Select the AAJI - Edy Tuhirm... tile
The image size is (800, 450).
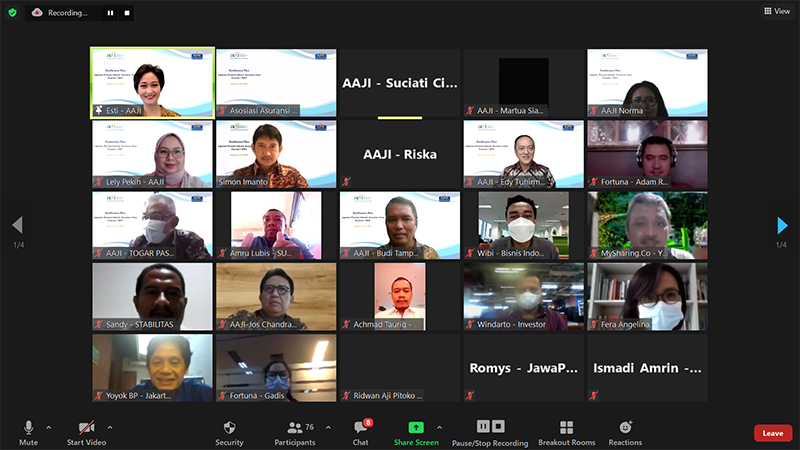[x=523, y=154]
